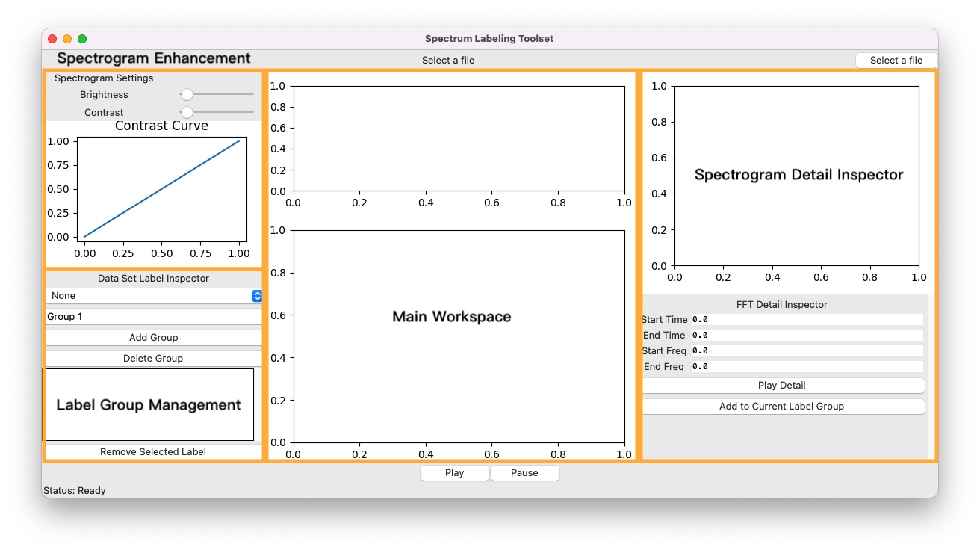Open the None label group dropdown
The image size is (980, 553).
154,296
